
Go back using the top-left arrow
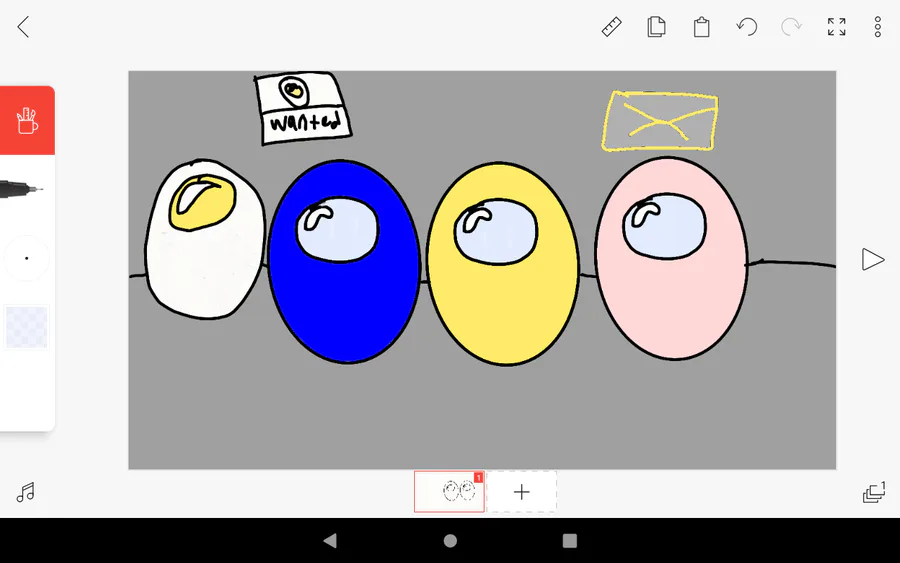(x=23, y=27)
